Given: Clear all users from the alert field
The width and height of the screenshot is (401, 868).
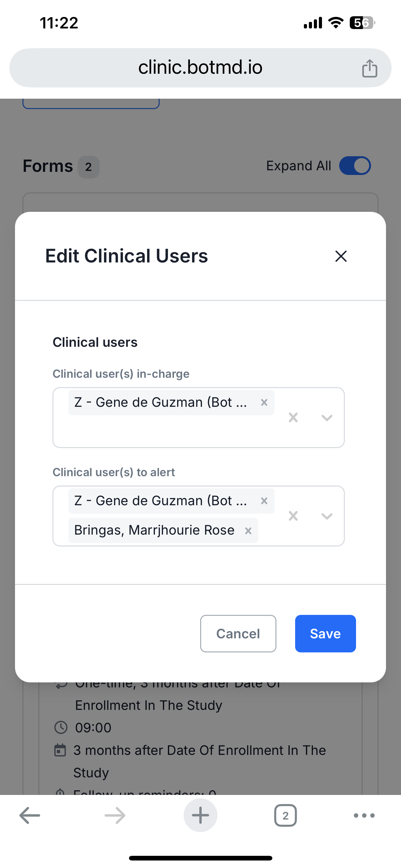Looking at the screenshot, I should tap(293, 516).
